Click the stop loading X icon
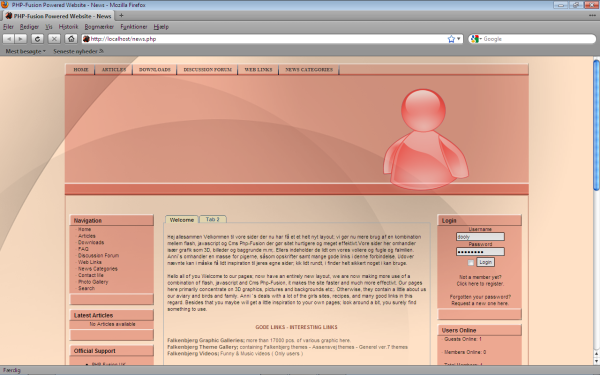 (54, 39)
